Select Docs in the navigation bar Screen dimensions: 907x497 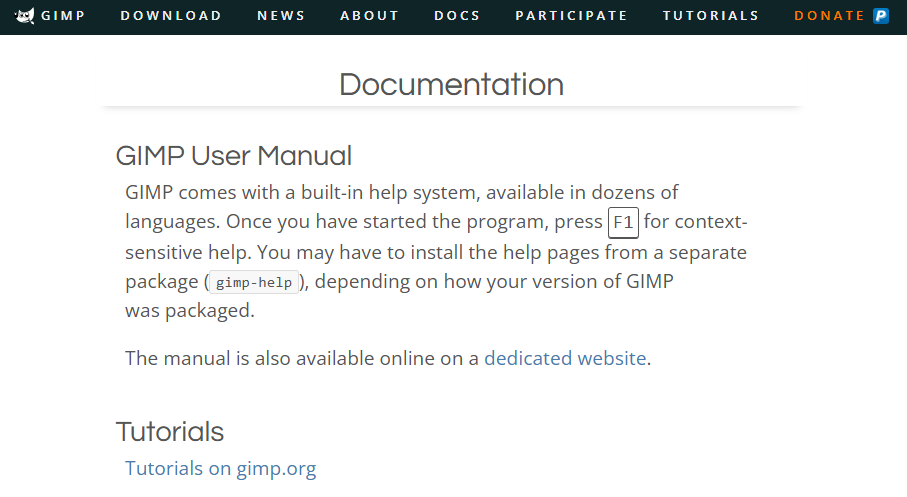point(458,16)
